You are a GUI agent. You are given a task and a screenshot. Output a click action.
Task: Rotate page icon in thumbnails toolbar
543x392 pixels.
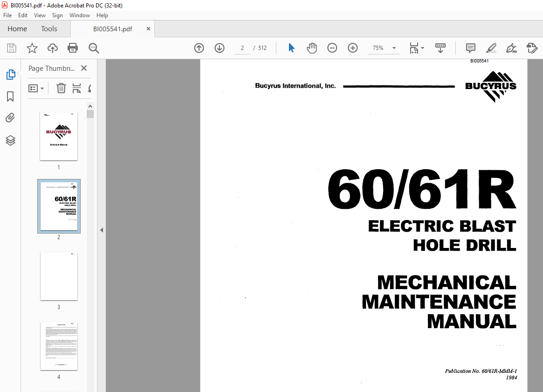pos(89,88)
